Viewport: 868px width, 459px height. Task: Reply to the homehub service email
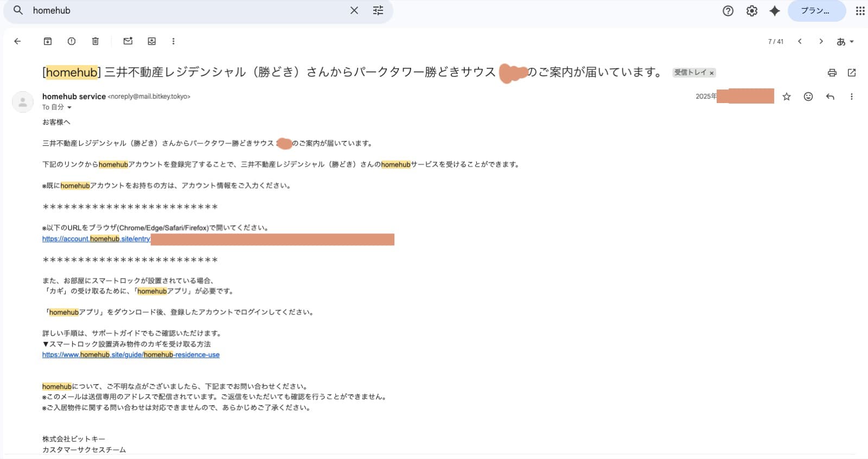pos(830,97)
